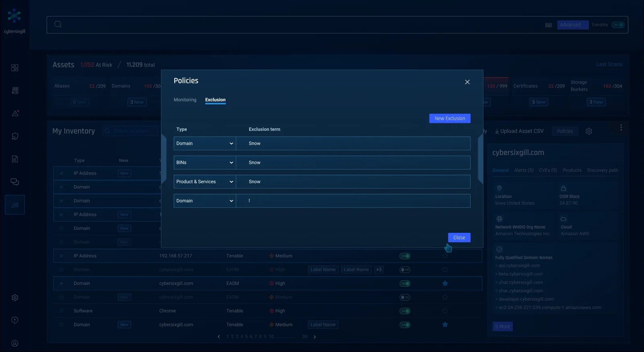Click the Policies button in My Inventory toolbar
Viewport: 644px width, 352px height.
(x=565, y=131)
